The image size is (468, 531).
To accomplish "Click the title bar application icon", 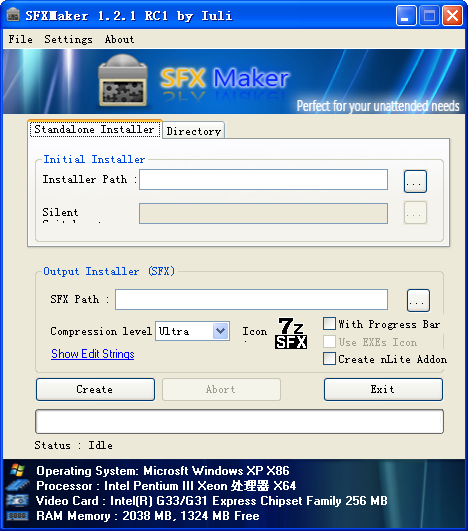I will coord(13,15).
